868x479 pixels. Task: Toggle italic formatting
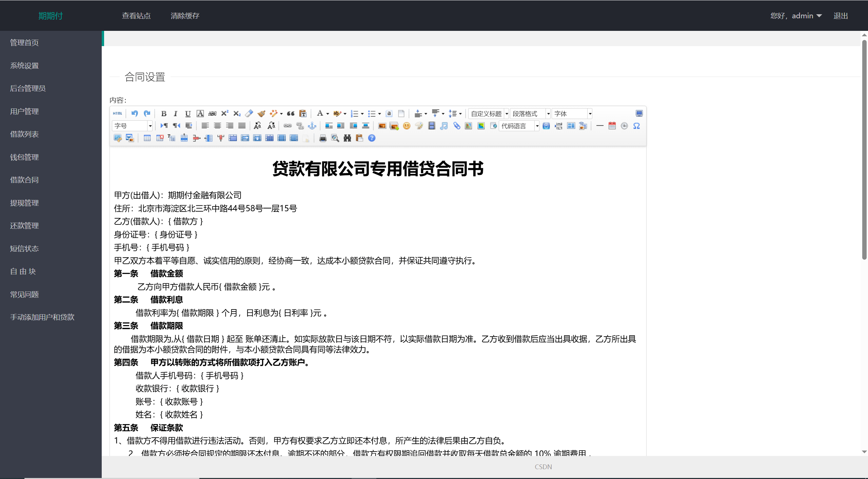(x=176, y=114)
